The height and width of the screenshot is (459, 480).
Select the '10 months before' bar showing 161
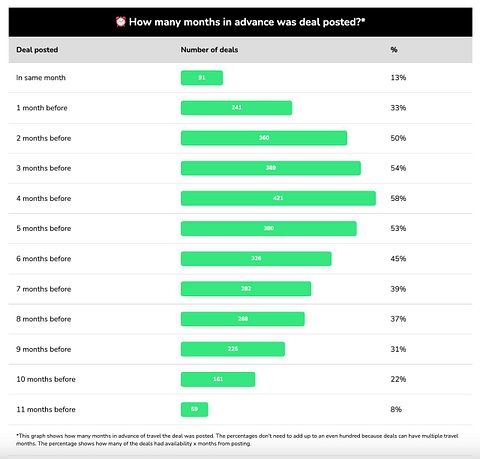click(x=218, y=379)
